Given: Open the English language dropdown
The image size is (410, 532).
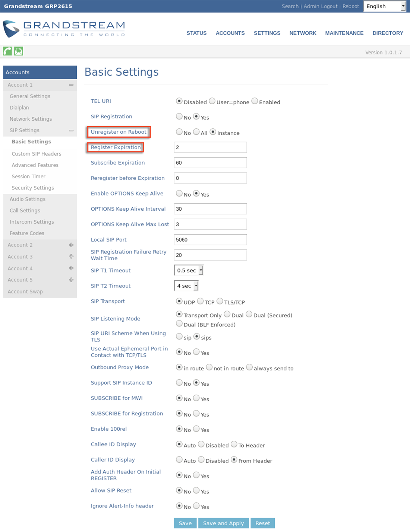Looking at the screenshot, I should click(385, 6).
